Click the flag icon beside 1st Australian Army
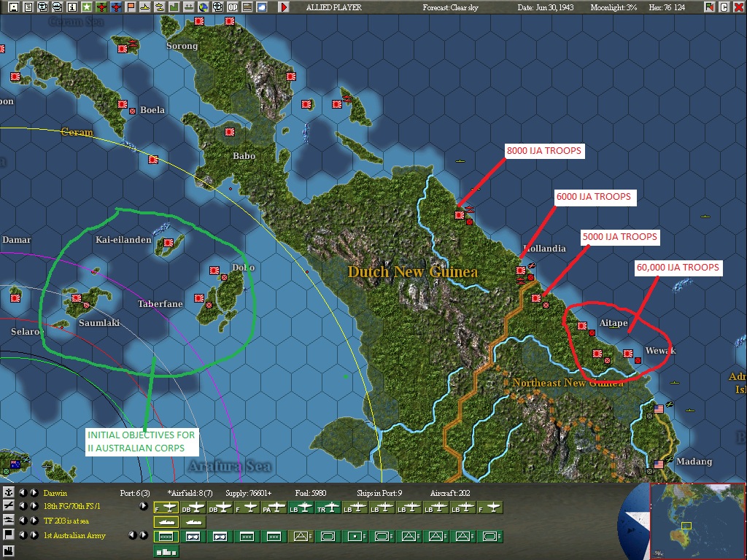Image resolution: width=747 pixels, height=560 pixels. (9, 534)
